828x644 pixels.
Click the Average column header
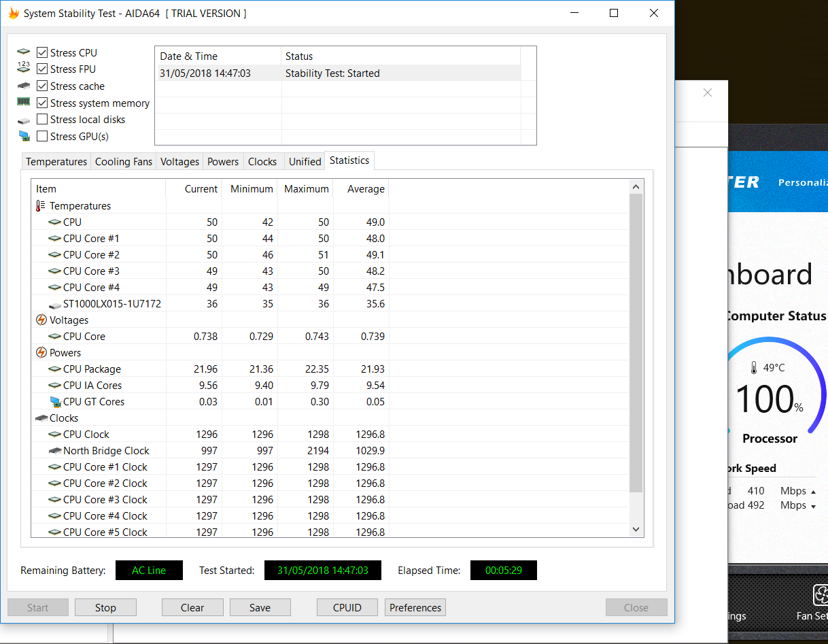[361, 189]
